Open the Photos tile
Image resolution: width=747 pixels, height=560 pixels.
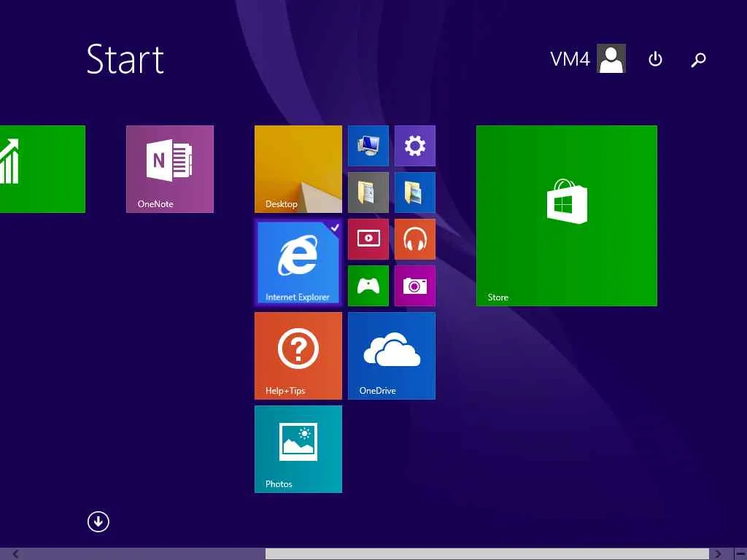click(x=298, y=449)
